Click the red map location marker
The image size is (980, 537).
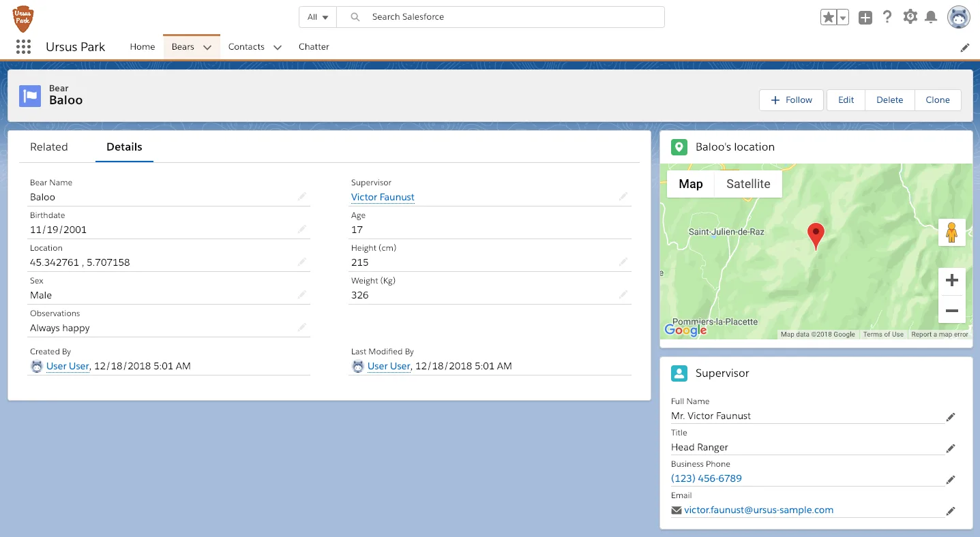[816, 236]
